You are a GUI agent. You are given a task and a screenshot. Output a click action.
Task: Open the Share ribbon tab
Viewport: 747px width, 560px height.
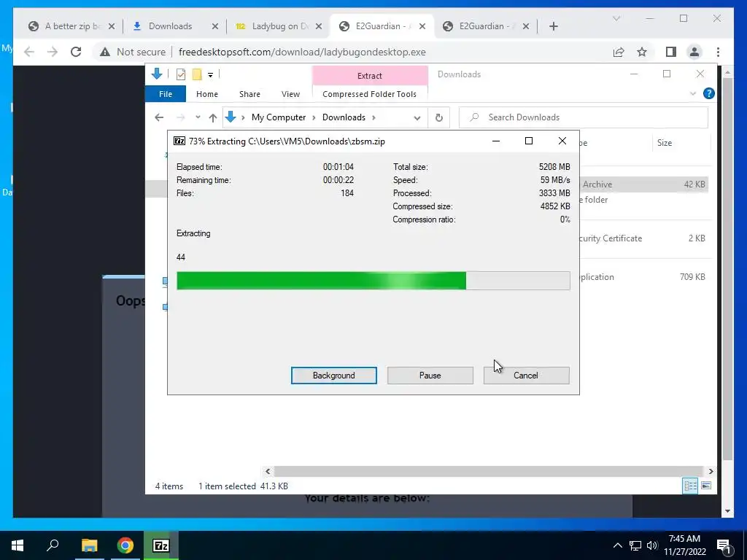249,94
